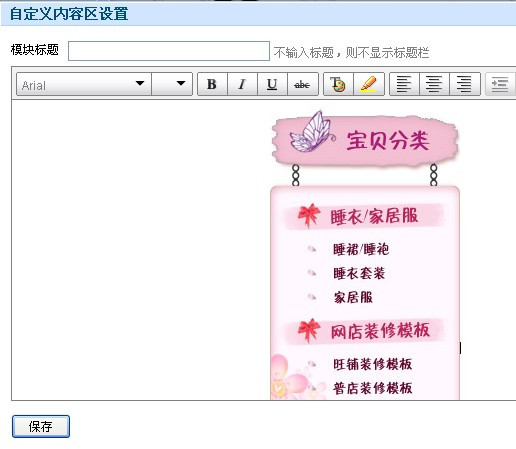Toggle italic text formatting
Screen dimensions: 516x449
242,84
